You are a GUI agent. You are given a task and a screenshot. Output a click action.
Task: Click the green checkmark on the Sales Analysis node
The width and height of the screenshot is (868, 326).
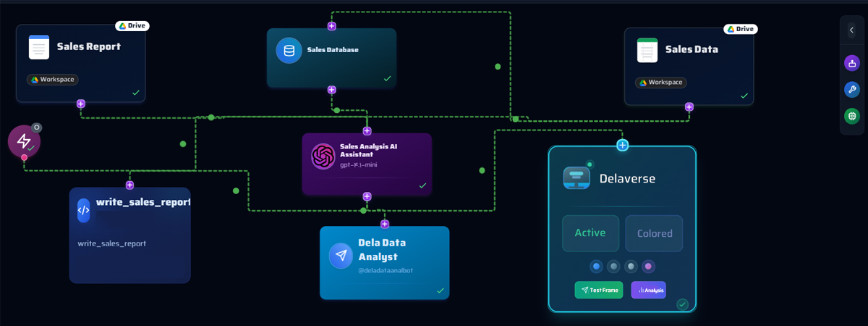(x=423, y=185)
